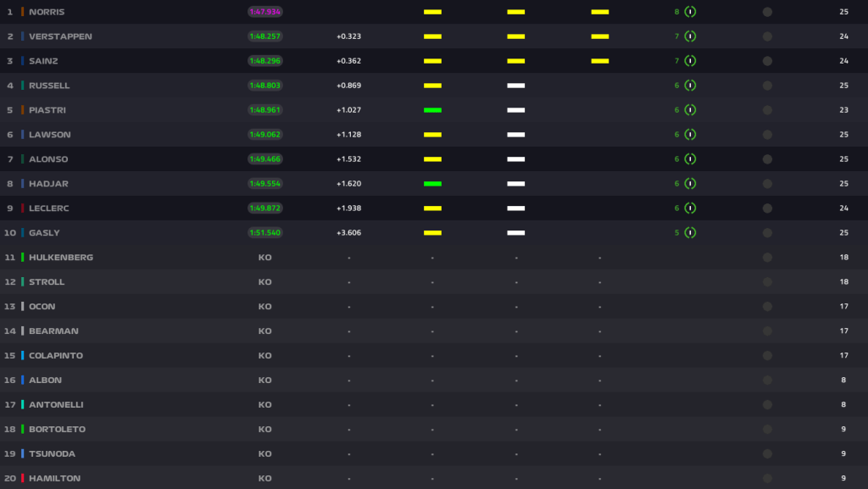Screen dimensions: 868x489
Task: Select driver name HAMILTON
Action: pyautogui.click(x=55, y=478)
